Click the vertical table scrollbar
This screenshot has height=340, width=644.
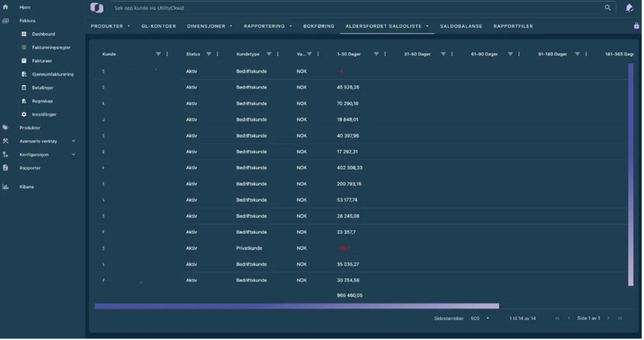pyautogui.click(x=631, y=175)
